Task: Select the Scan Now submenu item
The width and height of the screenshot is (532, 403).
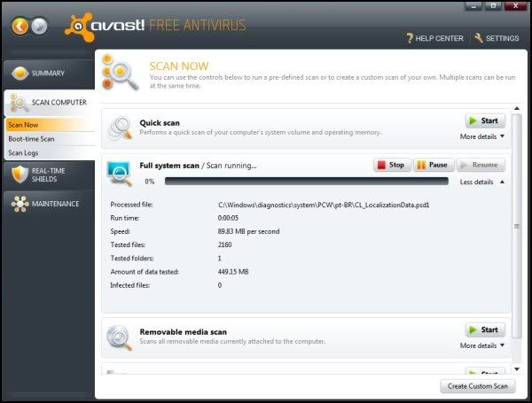Action: tap(50, 125)
